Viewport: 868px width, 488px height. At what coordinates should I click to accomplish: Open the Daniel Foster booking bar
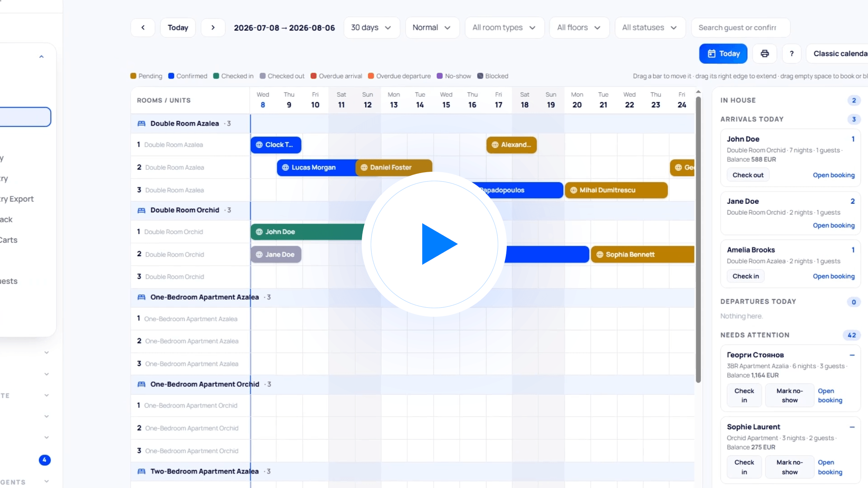coord(394,167)
